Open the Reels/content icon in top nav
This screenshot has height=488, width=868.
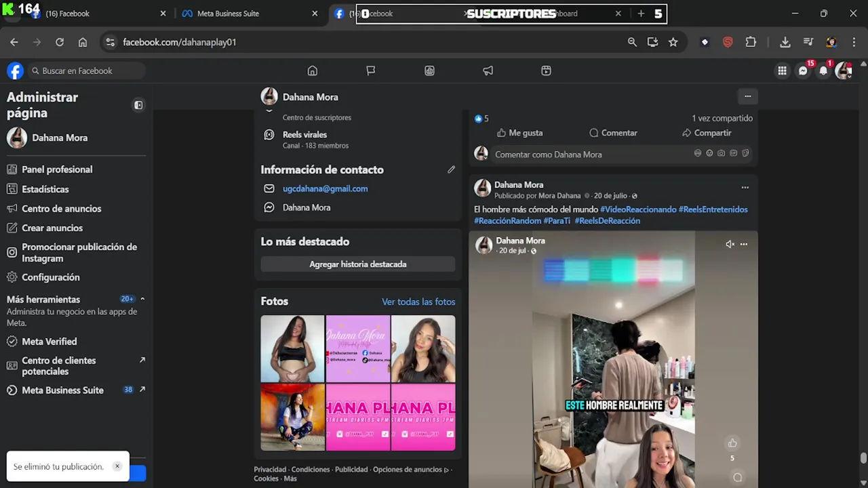click(x=546, y=70)
